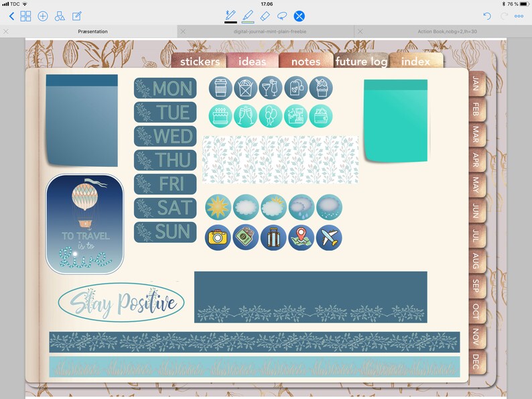Switch to the Præsentation tab
The width and height of the screenshot is (532, 399).
pyautogui.click(x=92, y=32)
